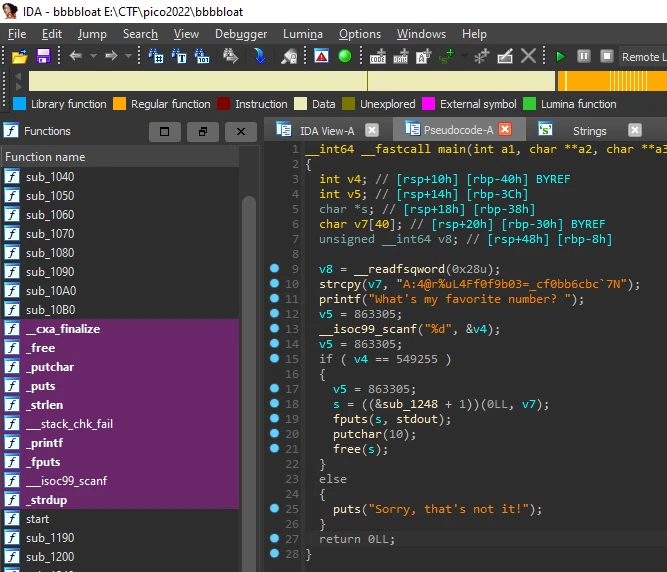Close the Strings tab

(635, 130)
